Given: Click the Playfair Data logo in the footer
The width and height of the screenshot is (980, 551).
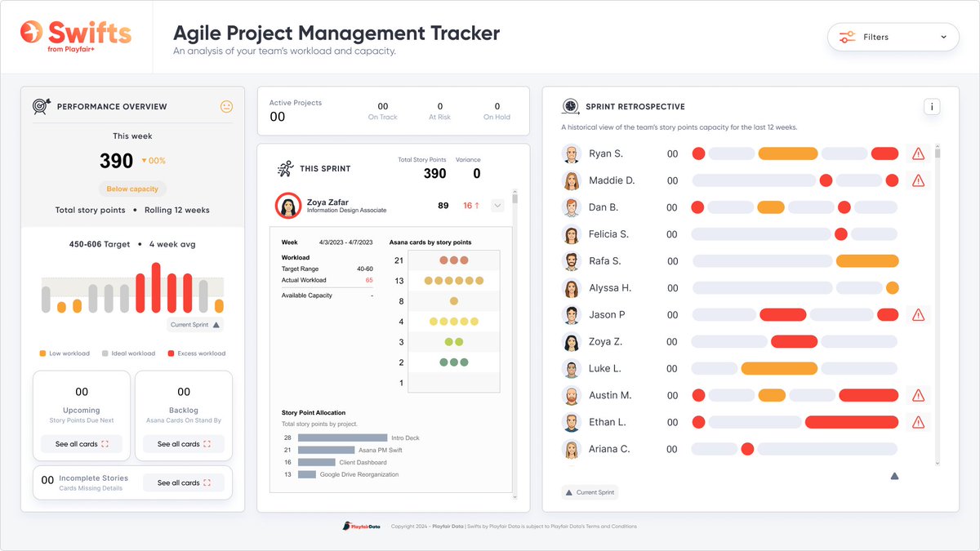Looking at the screenshot, I should click(362, 527).
